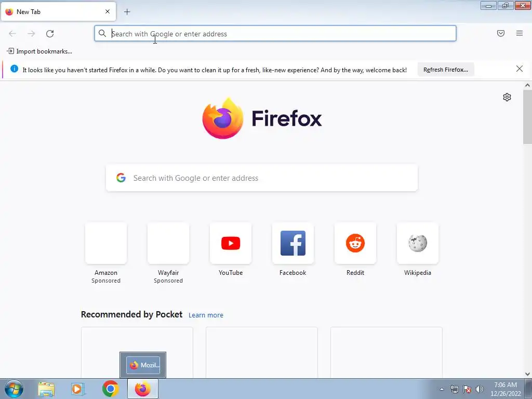
Task: Open Windows Explorer from taskbar
Action: tap(46, 389)
